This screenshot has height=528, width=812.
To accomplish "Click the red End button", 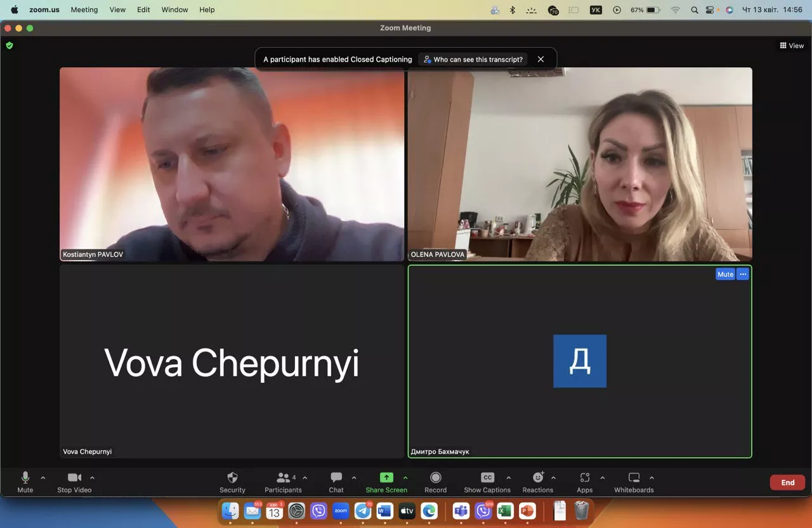I will click(787, 482).
